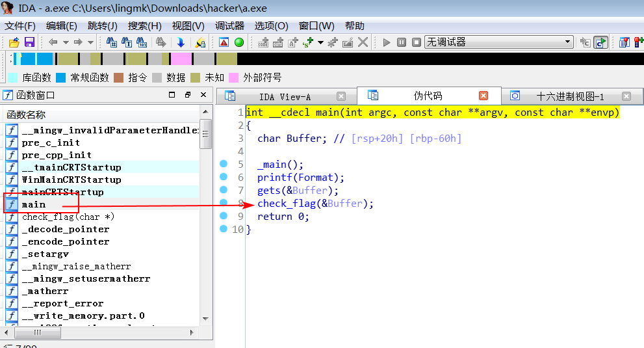Search for immediate value binoculars icon
This screenshot has height=348, width=644.
click(x=112, y=42)
